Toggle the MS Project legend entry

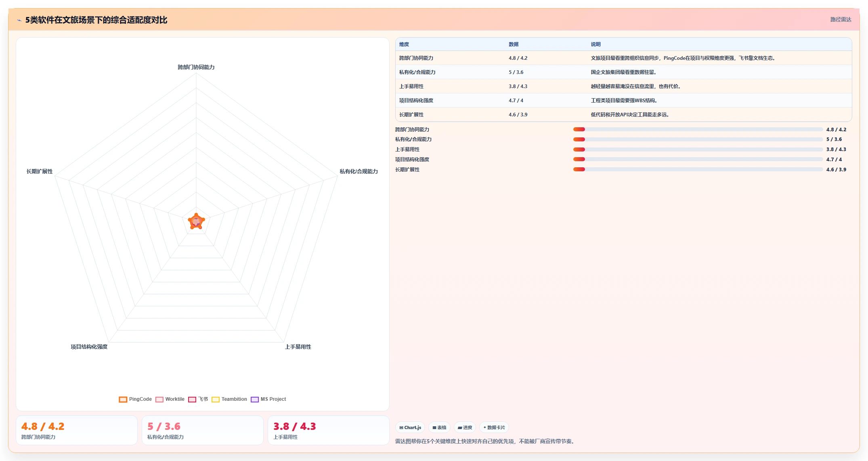pos(268,399)
